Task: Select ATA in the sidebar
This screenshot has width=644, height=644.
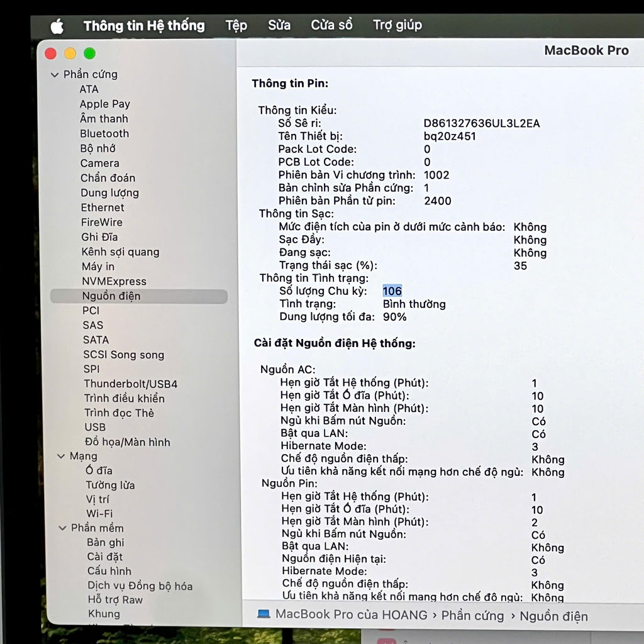Action: click(89, 89)
